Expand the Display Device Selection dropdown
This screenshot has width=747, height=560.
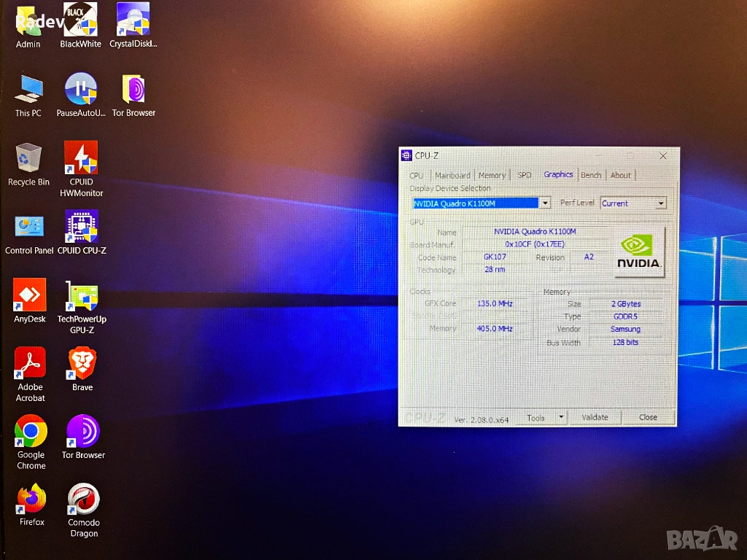click(545, 203)
